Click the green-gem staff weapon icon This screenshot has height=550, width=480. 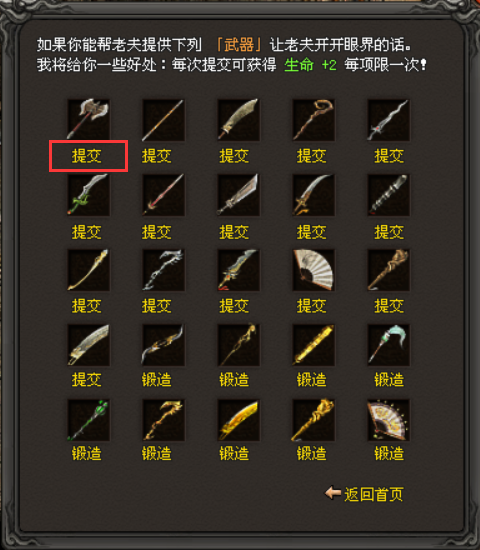pos(88,420)
